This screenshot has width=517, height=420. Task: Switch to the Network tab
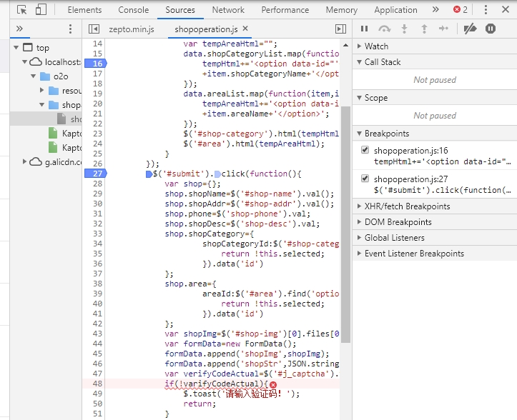click(x=228, y=10)
